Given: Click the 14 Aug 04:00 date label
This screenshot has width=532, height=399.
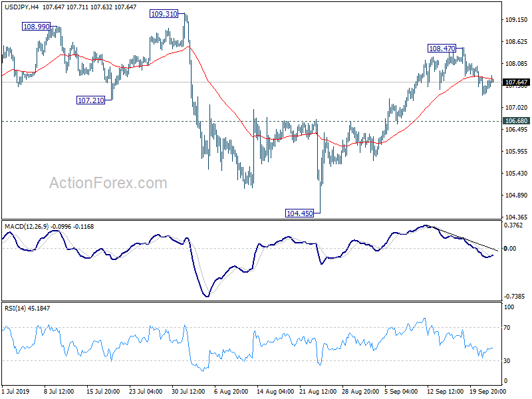Looking at the screenshot, I should pos(275,391).
